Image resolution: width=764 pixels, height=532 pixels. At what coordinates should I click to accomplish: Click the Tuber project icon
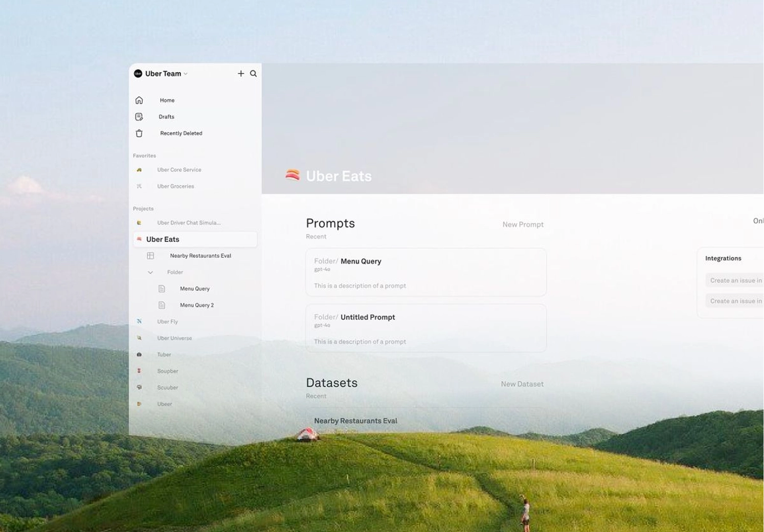click(139, 354)
